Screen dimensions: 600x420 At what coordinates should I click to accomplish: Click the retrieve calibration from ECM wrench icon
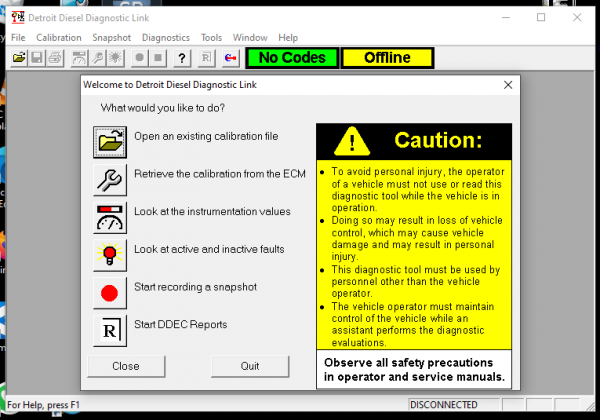pyautogui.click(x=110, y=180)
